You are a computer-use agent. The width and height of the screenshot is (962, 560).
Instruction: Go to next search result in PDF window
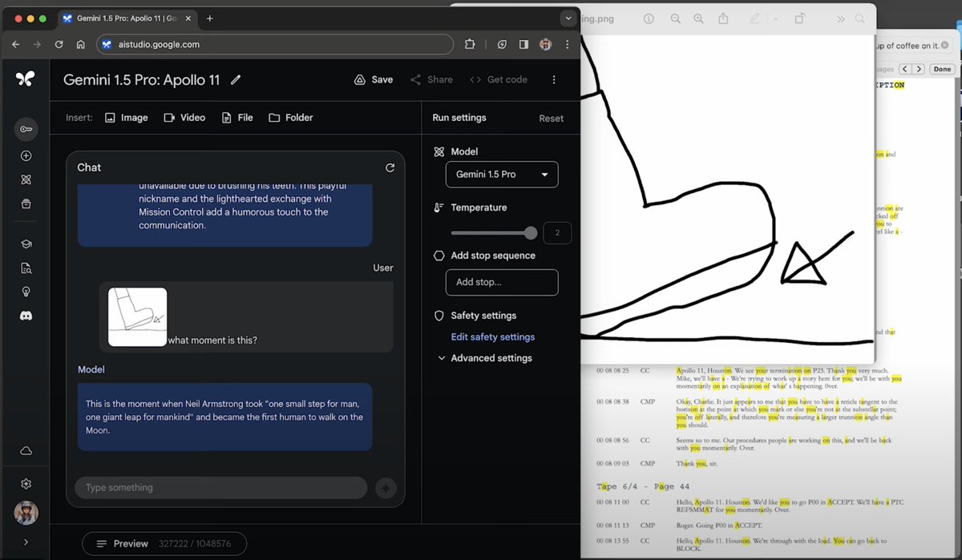919,69
